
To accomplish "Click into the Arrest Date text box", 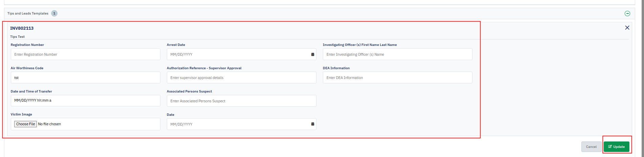I will click(x=237, y=54).
